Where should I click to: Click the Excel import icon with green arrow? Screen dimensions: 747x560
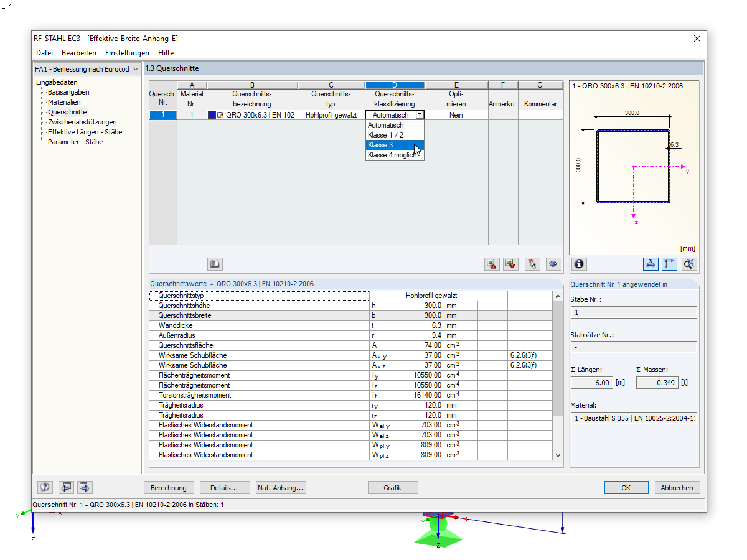click(x=511, y=264)
